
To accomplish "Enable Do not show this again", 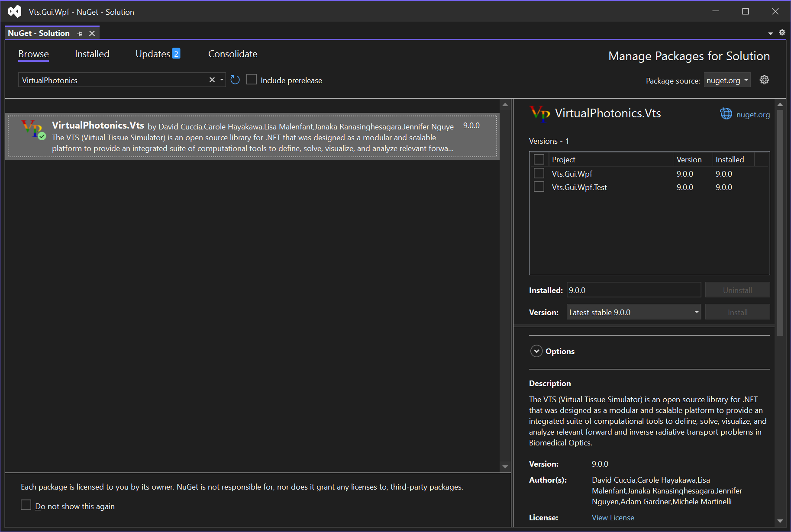I will [x=26, y=505].
